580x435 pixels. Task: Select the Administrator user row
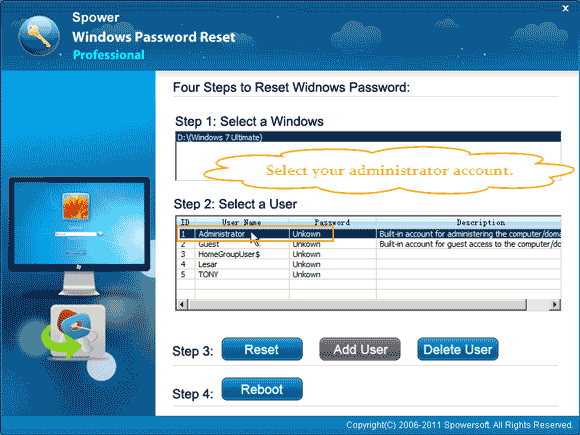368,234
